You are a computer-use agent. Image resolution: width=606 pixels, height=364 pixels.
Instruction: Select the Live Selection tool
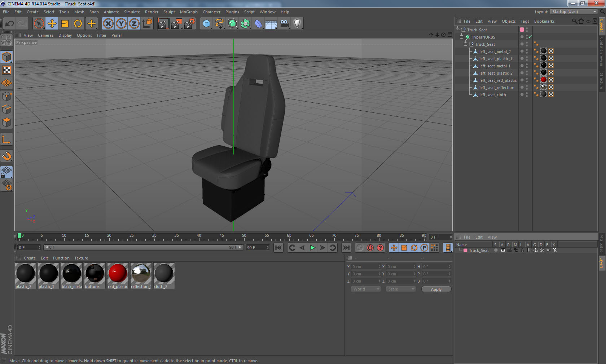click(39, 24)
